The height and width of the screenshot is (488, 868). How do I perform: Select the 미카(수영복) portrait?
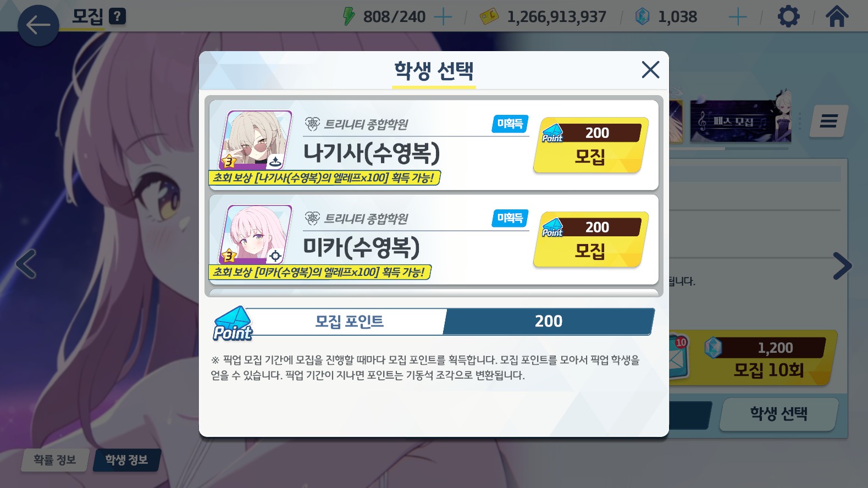[256, 235]
